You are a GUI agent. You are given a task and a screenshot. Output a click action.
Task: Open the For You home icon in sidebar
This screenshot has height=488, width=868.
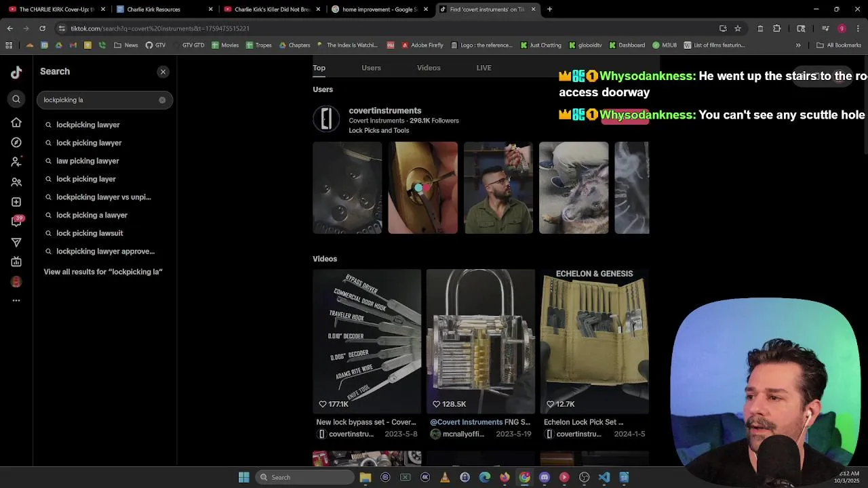pos(16,123)
